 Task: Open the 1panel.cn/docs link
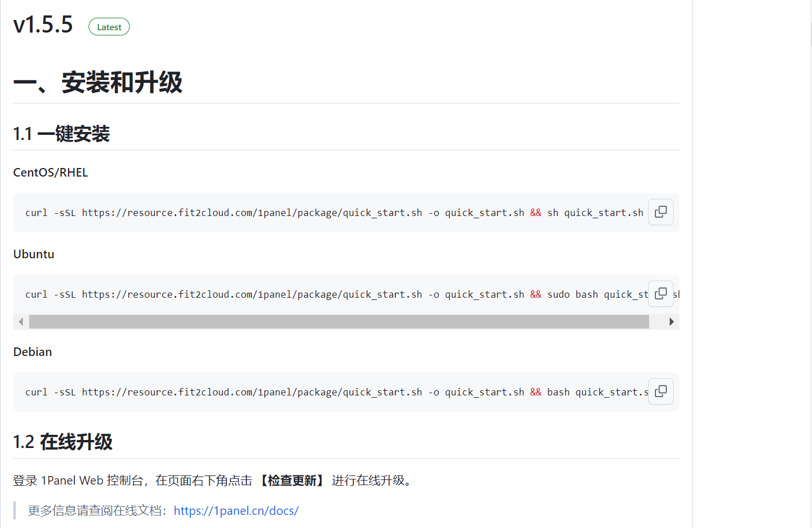pos(236,510)
